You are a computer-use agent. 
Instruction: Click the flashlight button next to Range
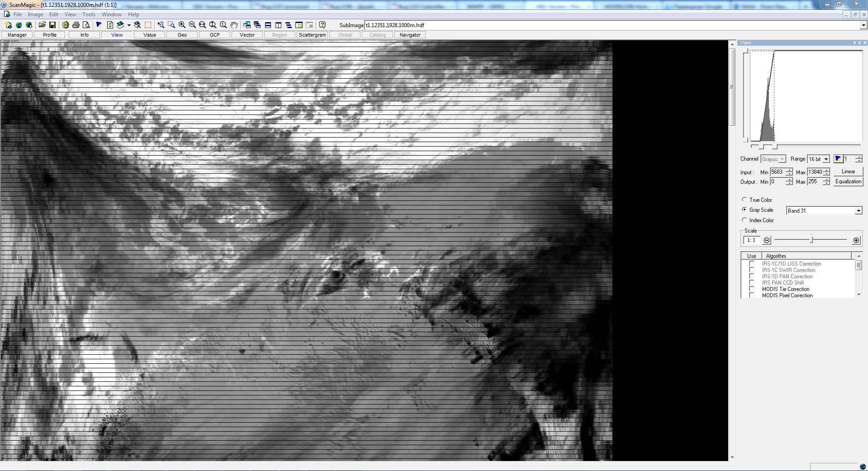click(x=838, y=159)
